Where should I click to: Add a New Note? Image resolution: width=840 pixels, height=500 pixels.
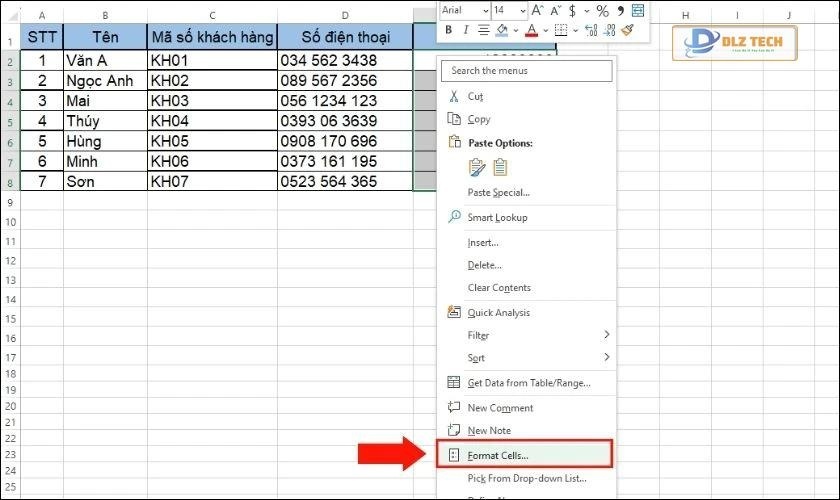click(489, 431)
